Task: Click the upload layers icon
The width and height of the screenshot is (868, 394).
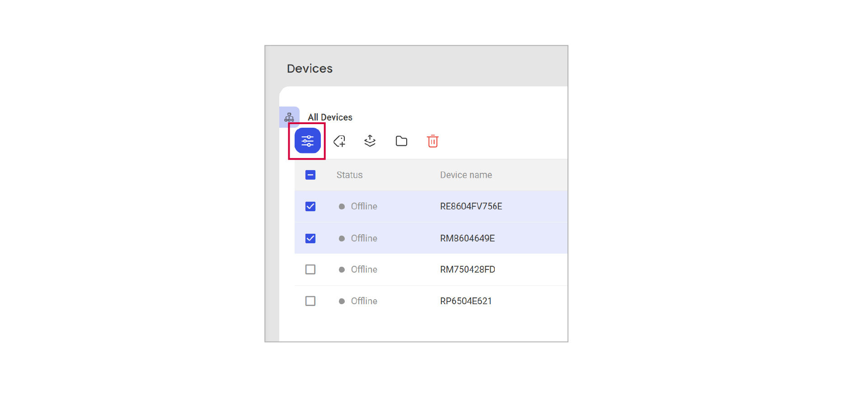Action: pos(370,141)
